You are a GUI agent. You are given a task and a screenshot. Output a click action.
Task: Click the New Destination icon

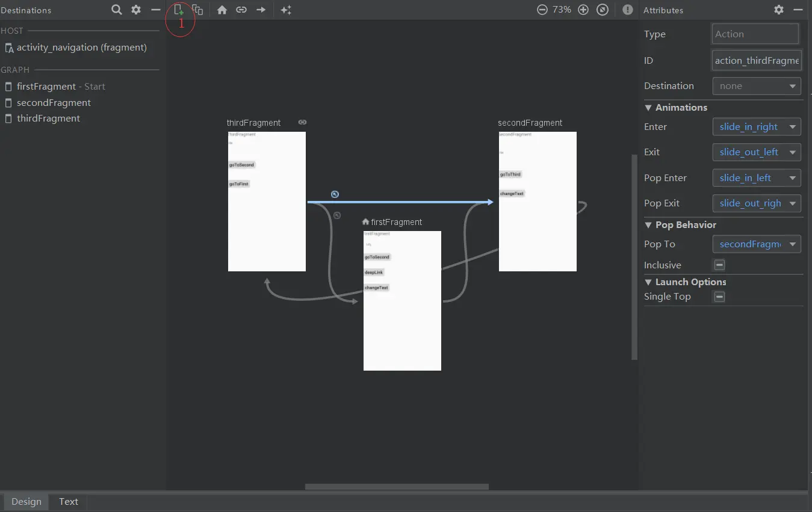[x=179, y=10]
